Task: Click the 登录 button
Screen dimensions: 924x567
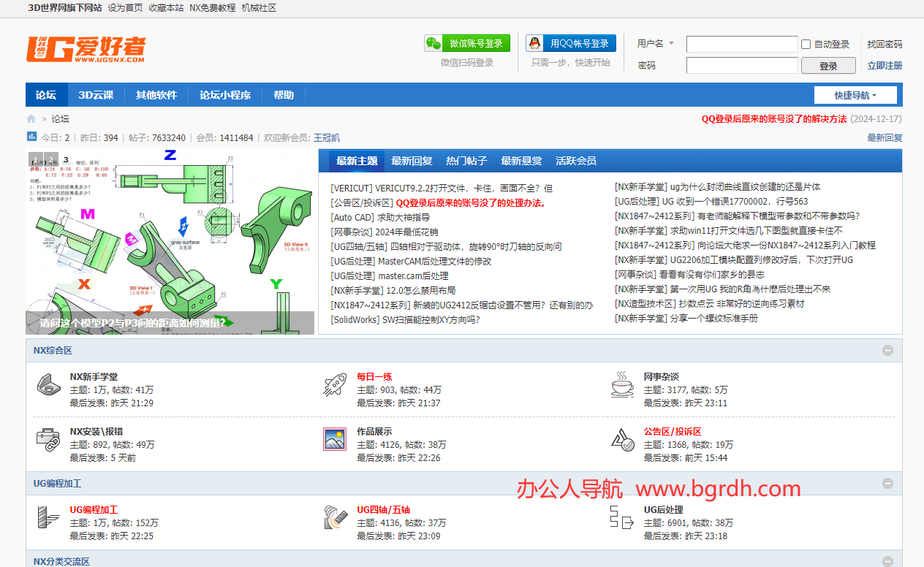Action: tap(828, 65)
